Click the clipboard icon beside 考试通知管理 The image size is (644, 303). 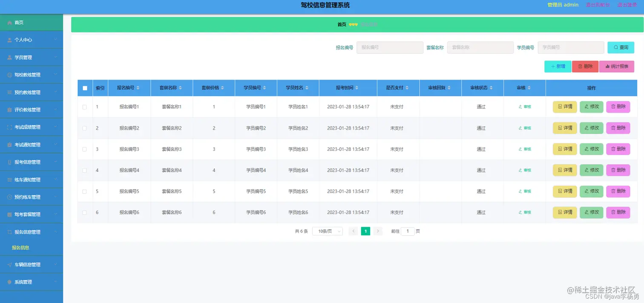point(9,145)
